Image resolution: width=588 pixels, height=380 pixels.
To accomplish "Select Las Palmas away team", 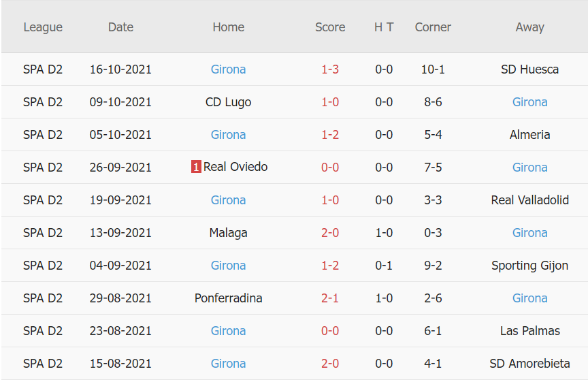I will tap(529, 331).
